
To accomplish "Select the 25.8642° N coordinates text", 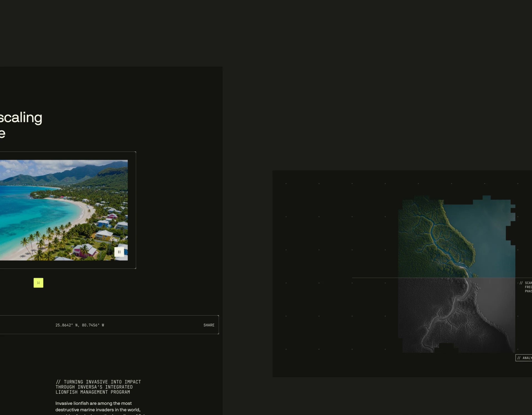I will 80,325.
